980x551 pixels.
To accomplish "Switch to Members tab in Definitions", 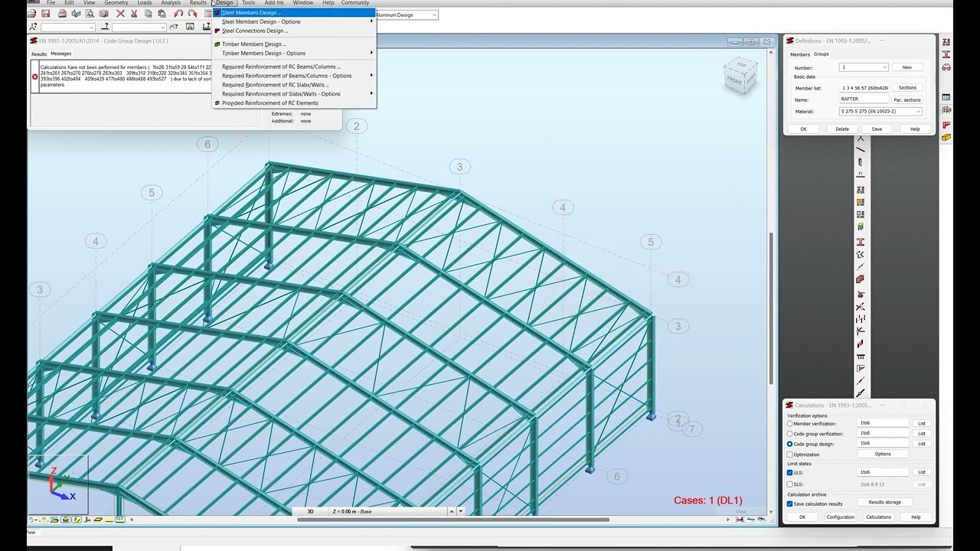I will click(800, 54).
